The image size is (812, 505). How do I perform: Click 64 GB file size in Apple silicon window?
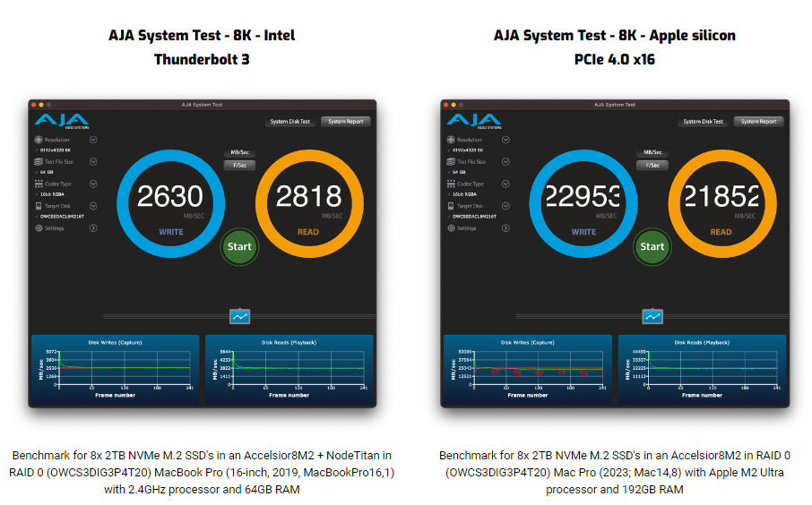(x=460, y=172)
